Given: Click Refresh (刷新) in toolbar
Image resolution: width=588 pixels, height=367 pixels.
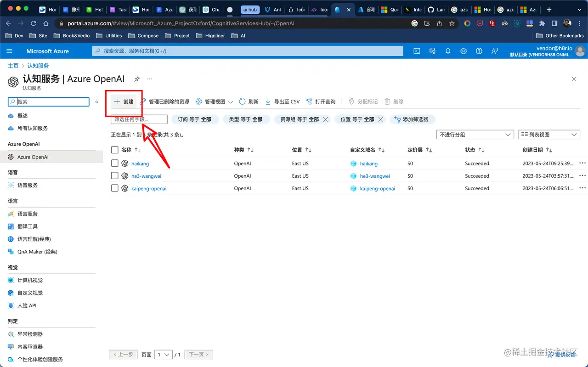Looking at the screenshot, I should coord(249,102).
